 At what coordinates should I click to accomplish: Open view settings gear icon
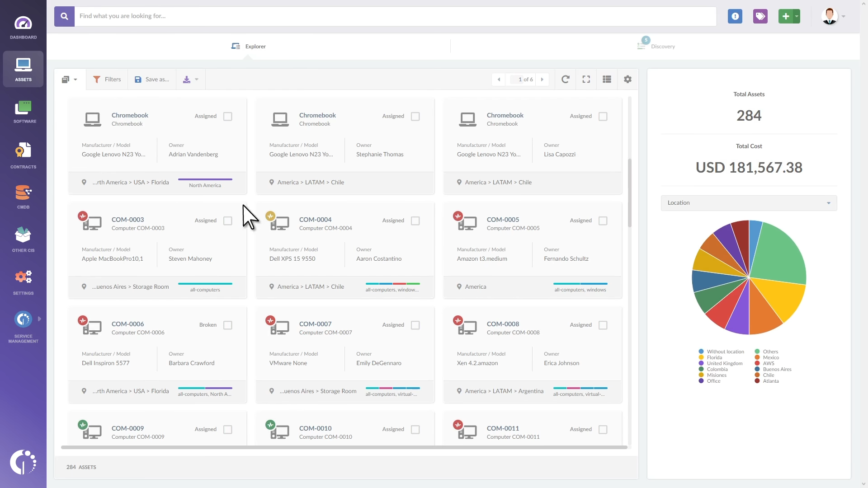(x=627, y=80)
